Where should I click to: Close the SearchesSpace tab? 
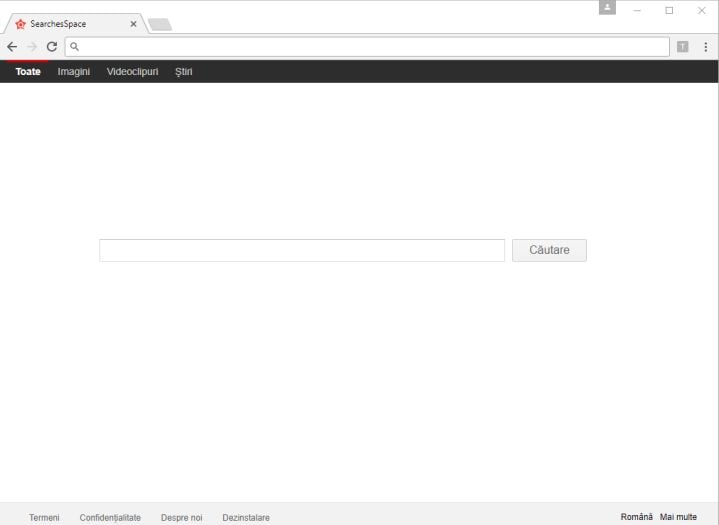click(133, 24)
